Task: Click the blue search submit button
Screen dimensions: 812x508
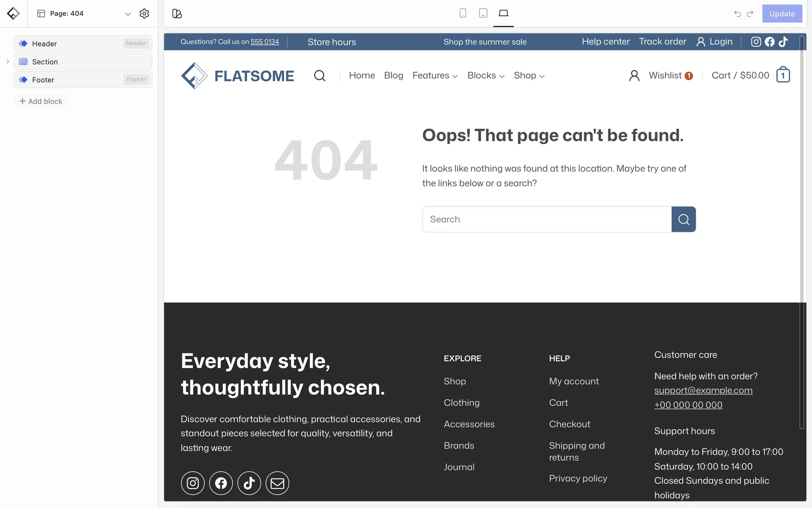Action: [684, 219]
